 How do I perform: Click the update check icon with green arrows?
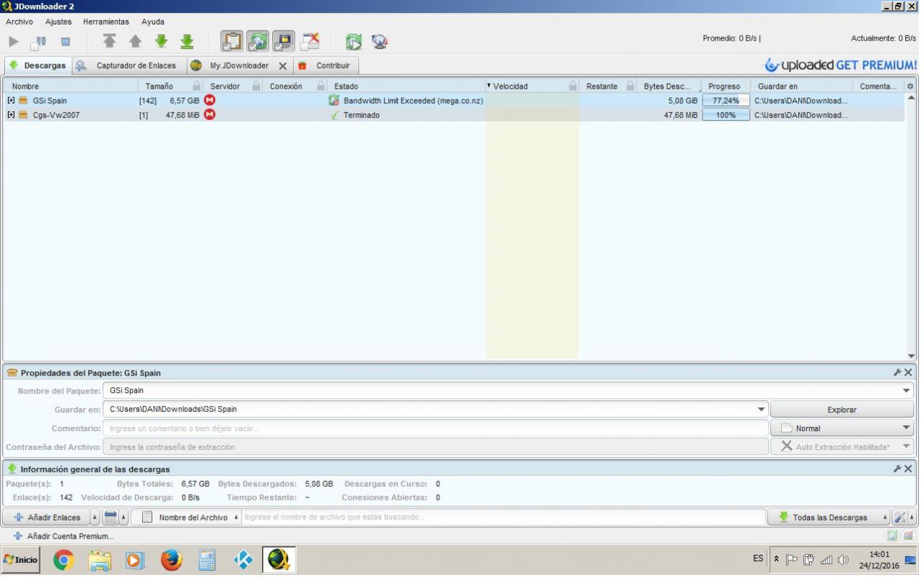tap(353, 42)
